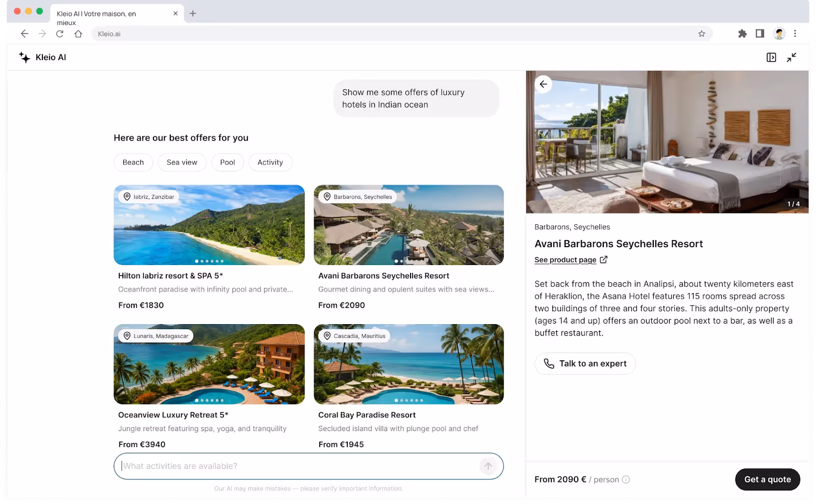Click the From €3940 price
This screenshot has width=816, height=504.
(x=142, y=444)
